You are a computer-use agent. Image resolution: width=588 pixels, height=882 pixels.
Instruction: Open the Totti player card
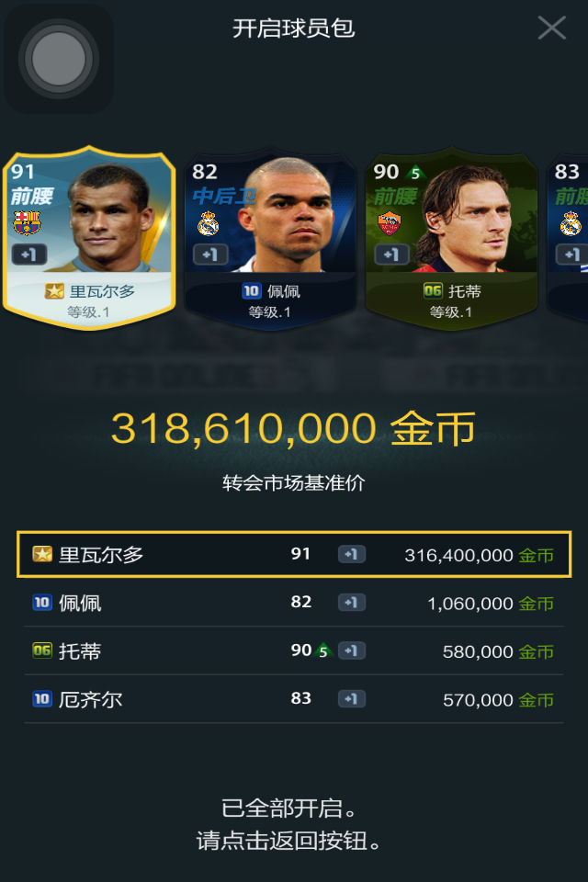(x=451, y=238)
